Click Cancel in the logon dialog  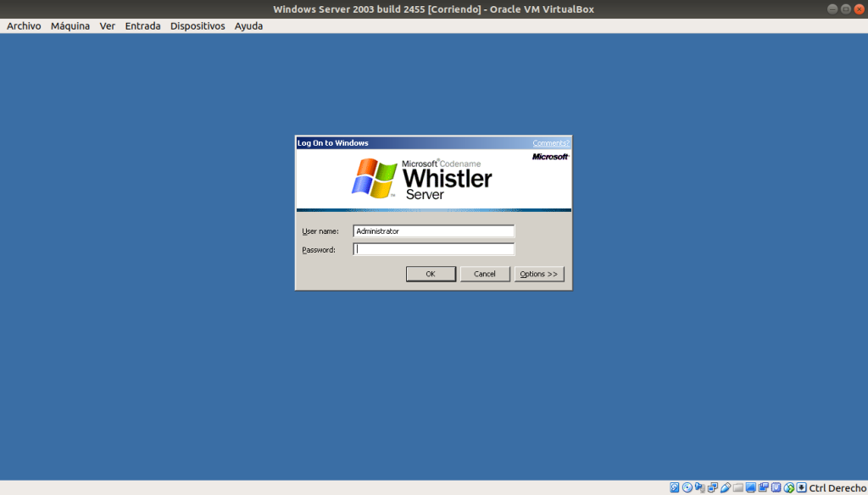click(x=485, y=274)
